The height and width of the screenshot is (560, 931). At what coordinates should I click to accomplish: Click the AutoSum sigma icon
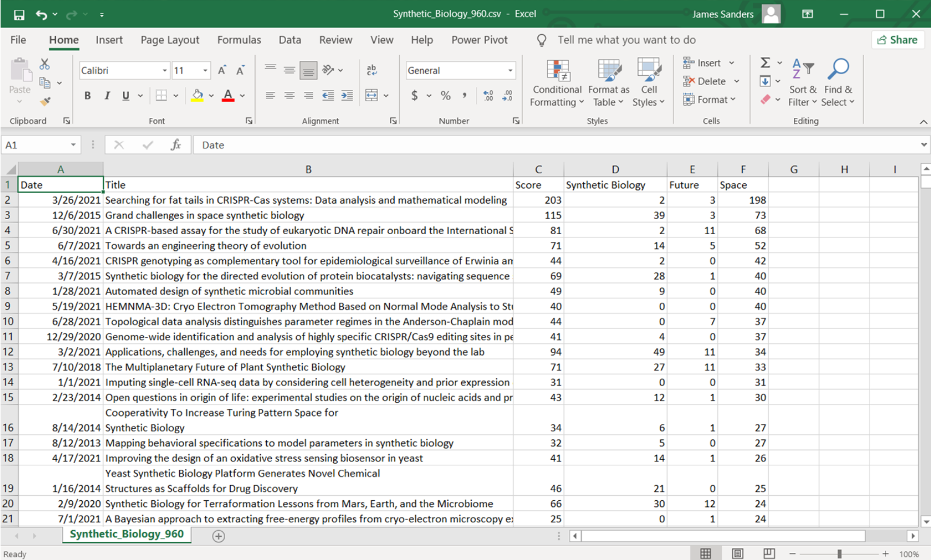[x=765, y=63]
